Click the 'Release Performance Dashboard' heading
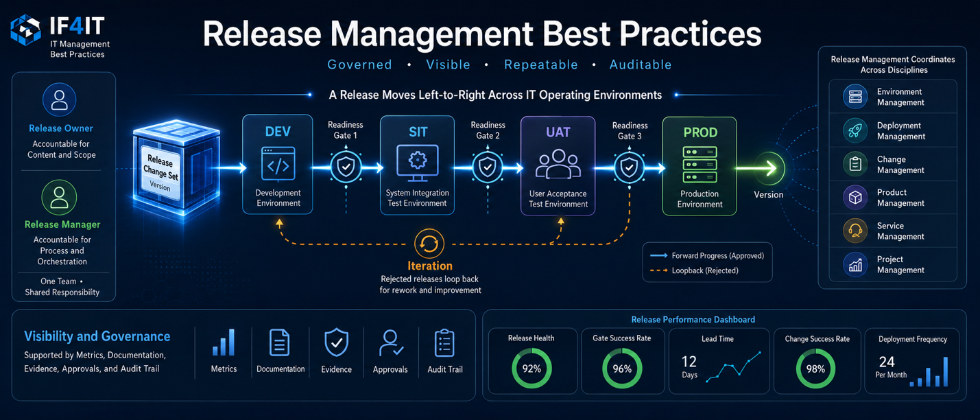Image resolution: width=980 pixels, height=420 pixels. (x=693, y=319)
